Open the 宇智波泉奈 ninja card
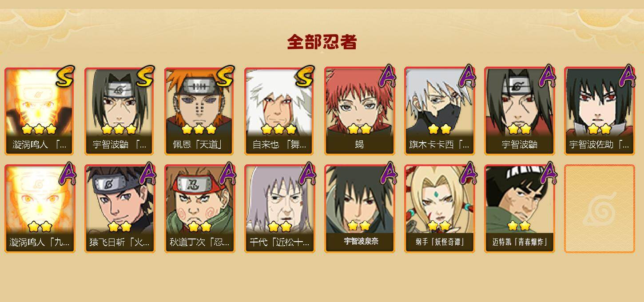 click(360, 209)
